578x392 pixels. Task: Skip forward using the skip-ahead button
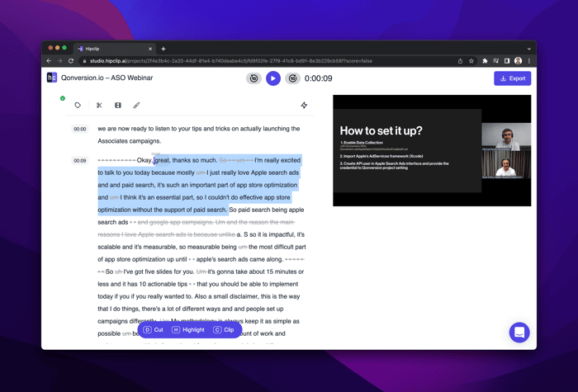(x=292, y=78)
